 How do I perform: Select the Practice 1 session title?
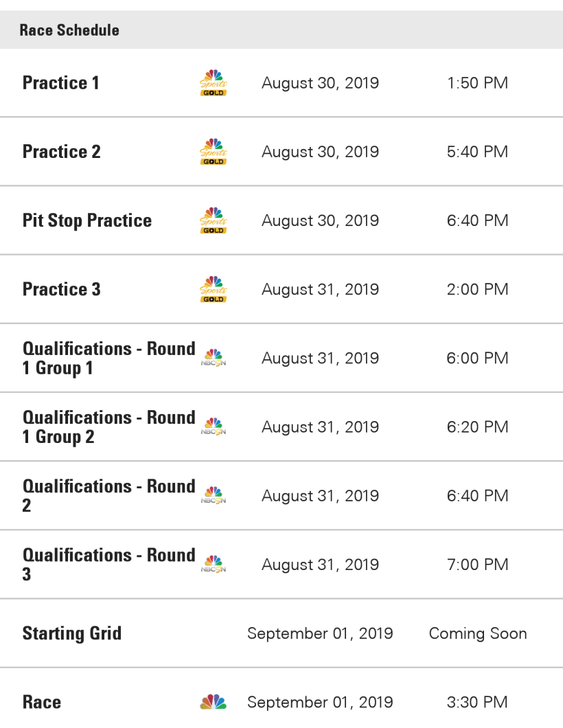point(61,83)
